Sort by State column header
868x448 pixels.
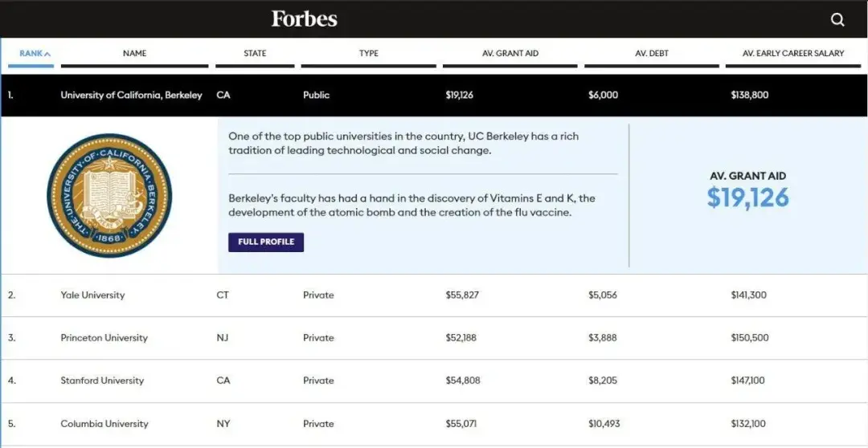point(255,53)
